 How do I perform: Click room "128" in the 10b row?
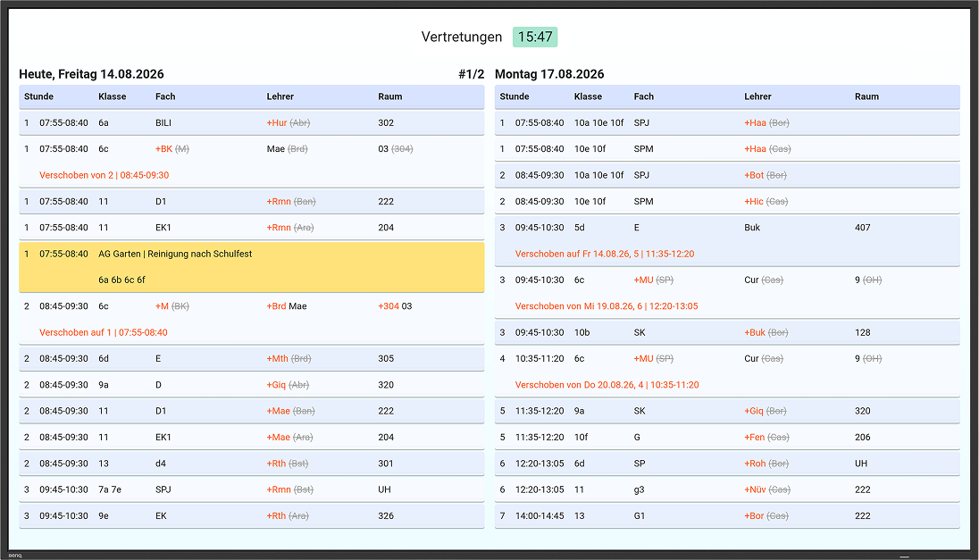[862, 333]
